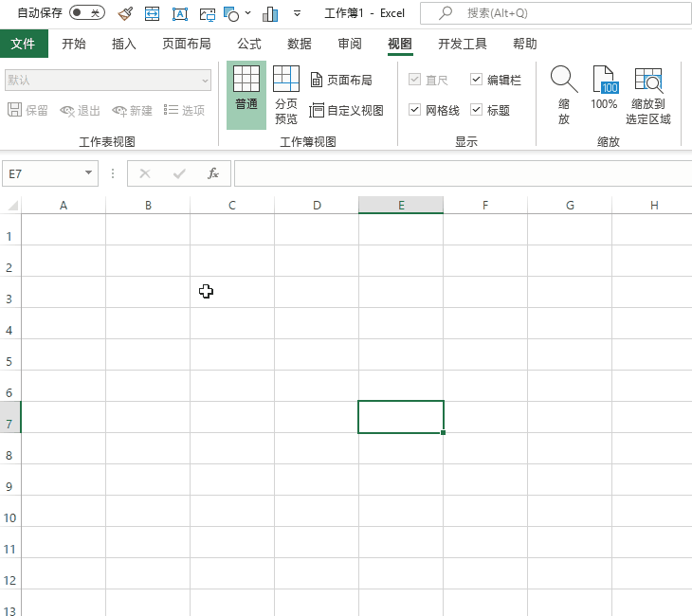Select row 7 header
Image resolution: width=692 pixels, height=616 pixels.
coord(10,417)
